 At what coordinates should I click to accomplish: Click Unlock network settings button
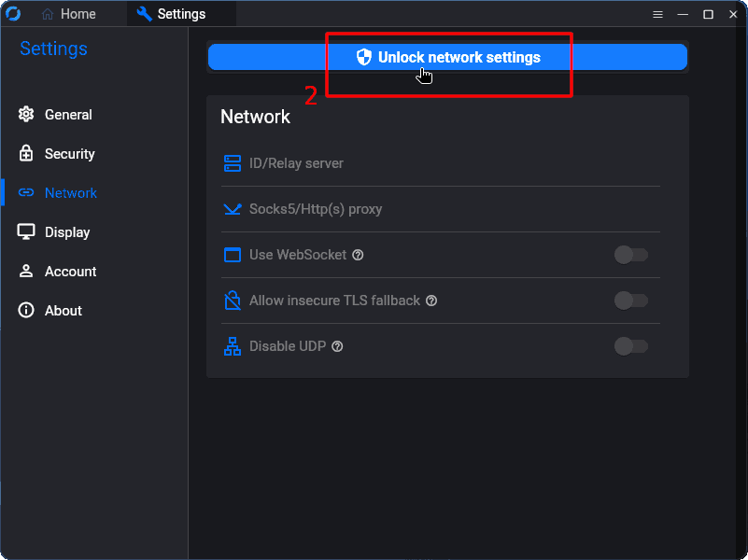pos(447,57)
